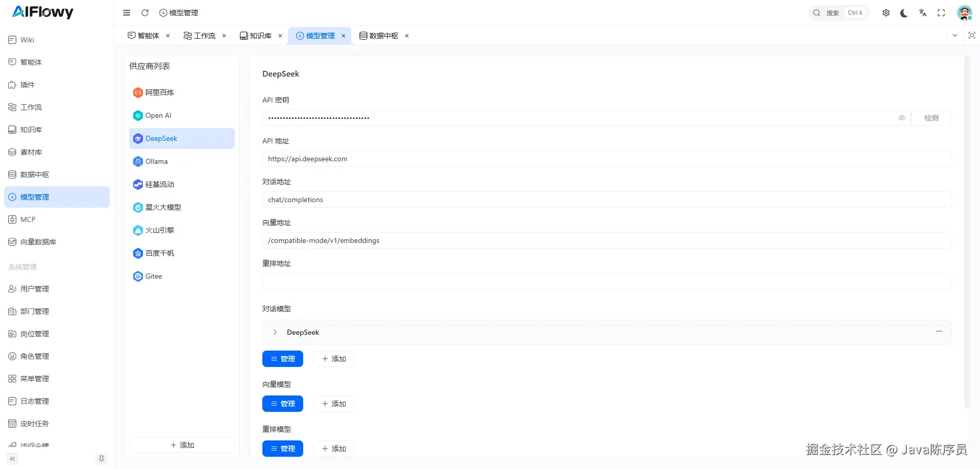Expand the DeepSeek model group chevron
Image resolution: width=980 pixels, height=469 pixels.
pyautogui.click(x=275, y=332)
